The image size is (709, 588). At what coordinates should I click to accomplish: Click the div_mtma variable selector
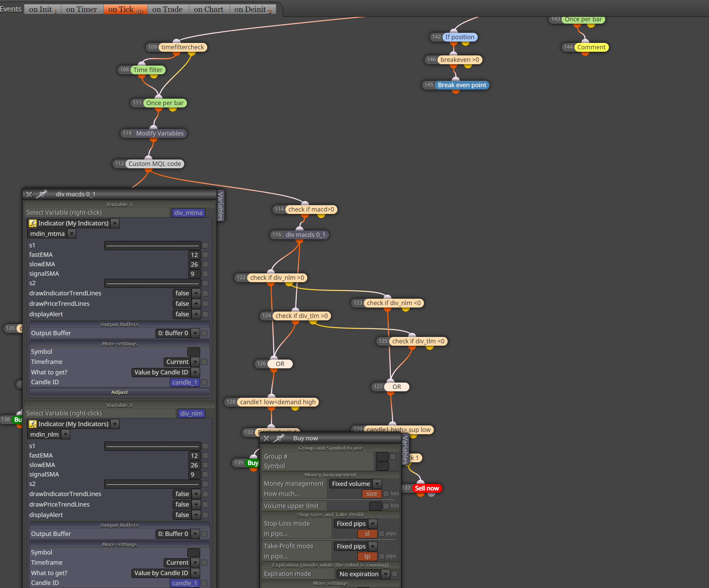point(188,213)
